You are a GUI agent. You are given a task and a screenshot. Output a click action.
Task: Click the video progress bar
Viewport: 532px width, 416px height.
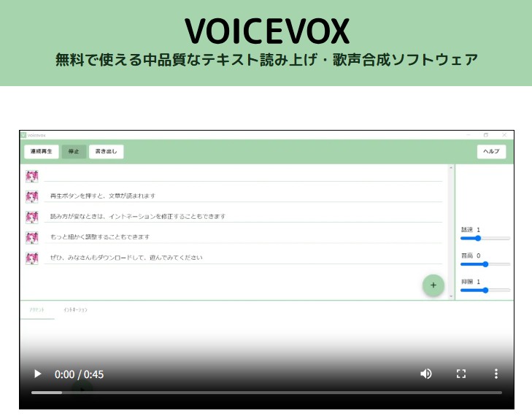(266, 393)
